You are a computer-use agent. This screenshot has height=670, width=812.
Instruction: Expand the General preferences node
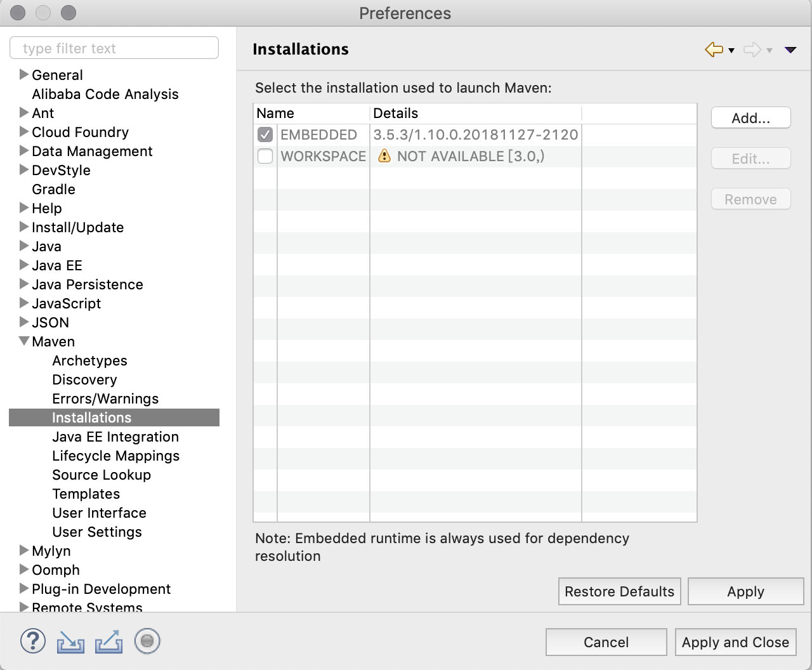coord(24,75)
